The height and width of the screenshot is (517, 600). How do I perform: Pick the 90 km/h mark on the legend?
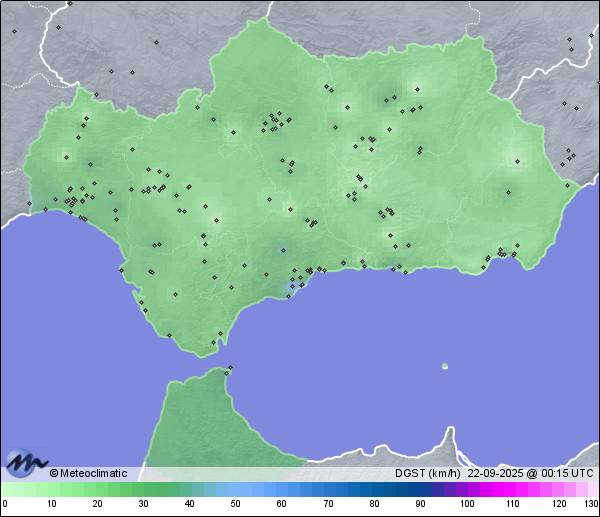420,504
